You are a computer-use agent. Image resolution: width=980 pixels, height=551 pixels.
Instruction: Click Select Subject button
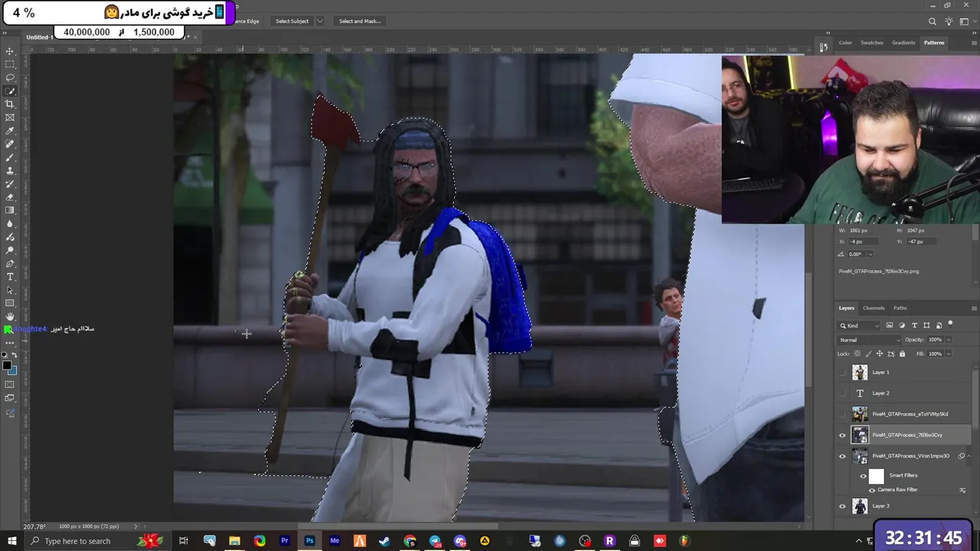pos(292,21)
